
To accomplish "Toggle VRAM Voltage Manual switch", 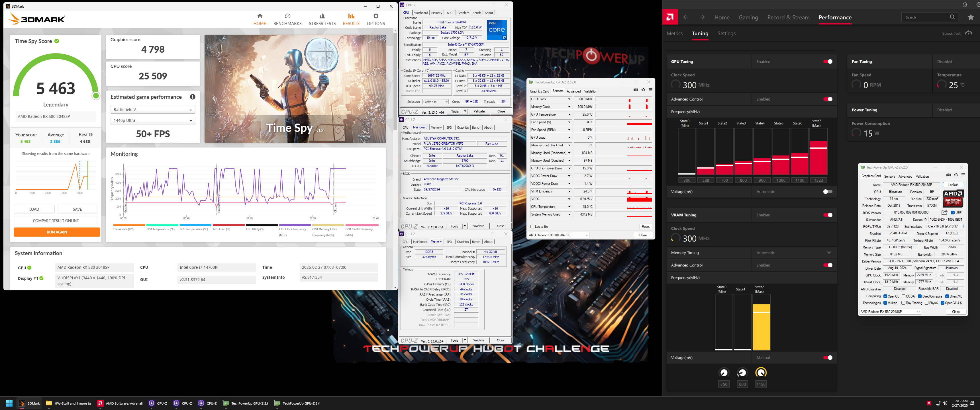I will 828,358.
